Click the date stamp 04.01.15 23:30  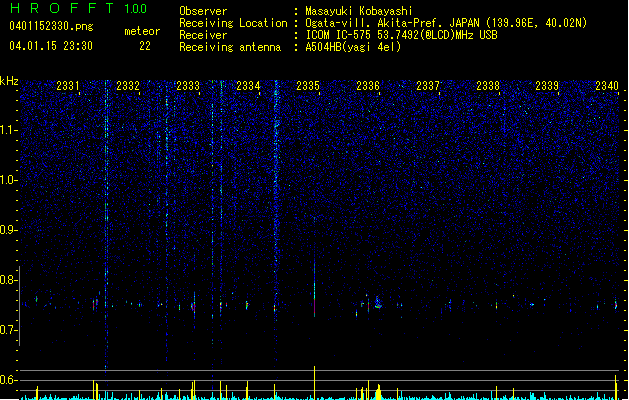[51, 46]
